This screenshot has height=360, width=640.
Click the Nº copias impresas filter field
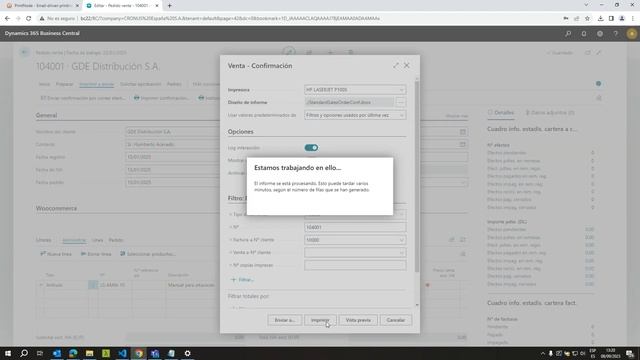tap(355, 265)
